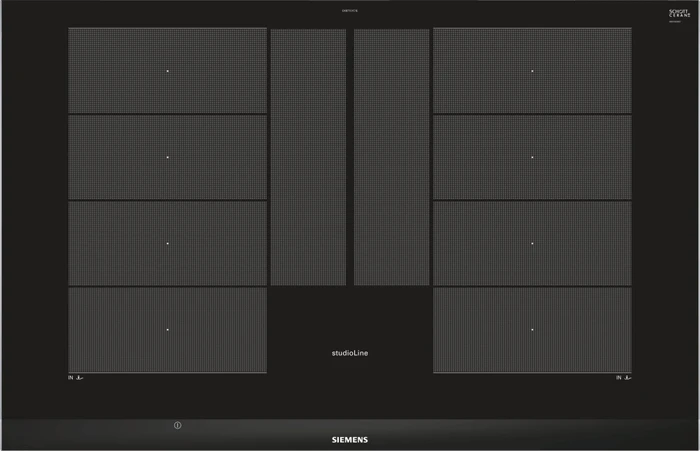
Task: Click small text beneath SCHOTT CERAN logo
Action: [675, 21]
